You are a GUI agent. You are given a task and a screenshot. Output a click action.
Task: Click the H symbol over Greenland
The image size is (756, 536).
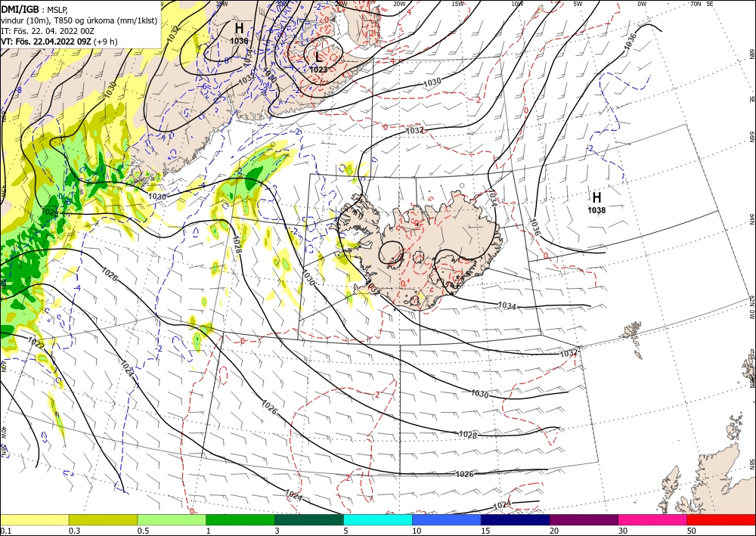click(239, 28)
